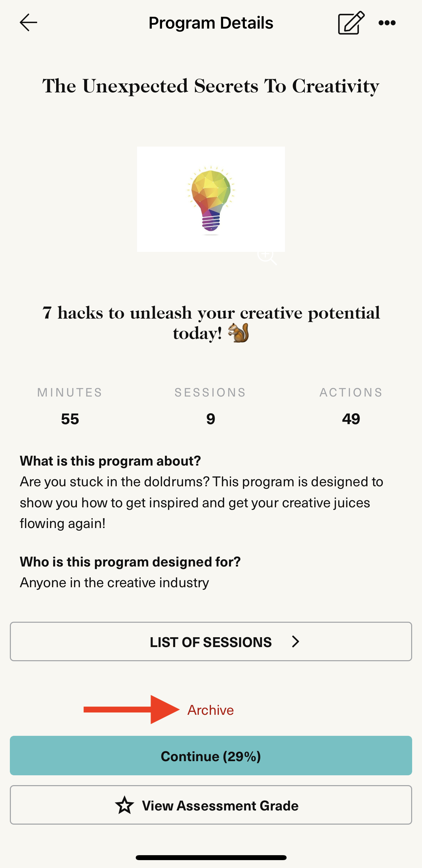Tap the 'What is this program about?' heading
Viewport: 422px width, 868px height.
110,461
